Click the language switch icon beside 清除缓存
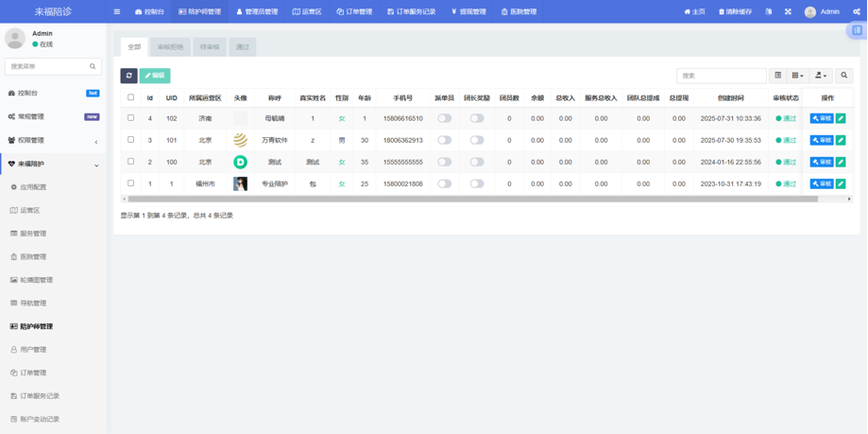Viewport: 868px width, 434px height. click(x=768, y=12)
